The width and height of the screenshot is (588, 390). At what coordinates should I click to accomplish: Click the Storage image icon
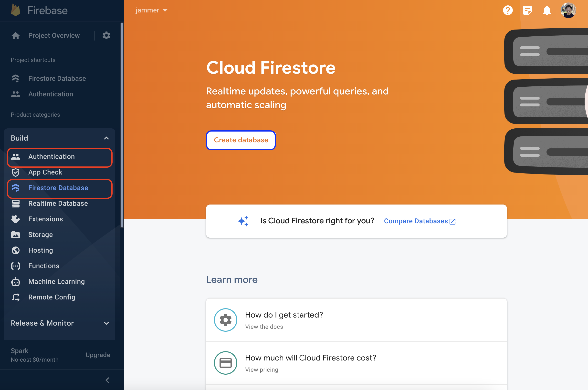[x=16, y=235]
